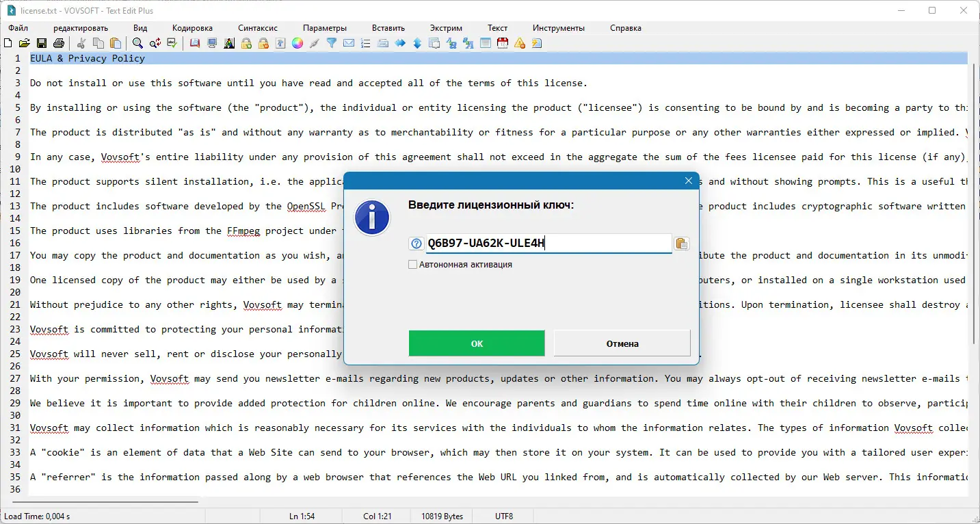The width and height of the screenshot is (980, 524).
Task: Click the vertical double-arrow icon
Action: (x=417, y=43)
